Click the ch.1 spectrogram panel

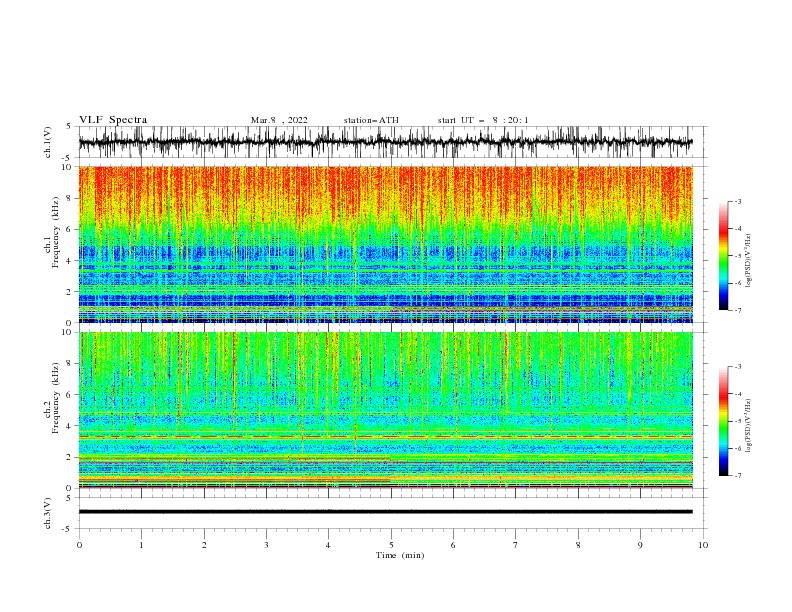385,244
